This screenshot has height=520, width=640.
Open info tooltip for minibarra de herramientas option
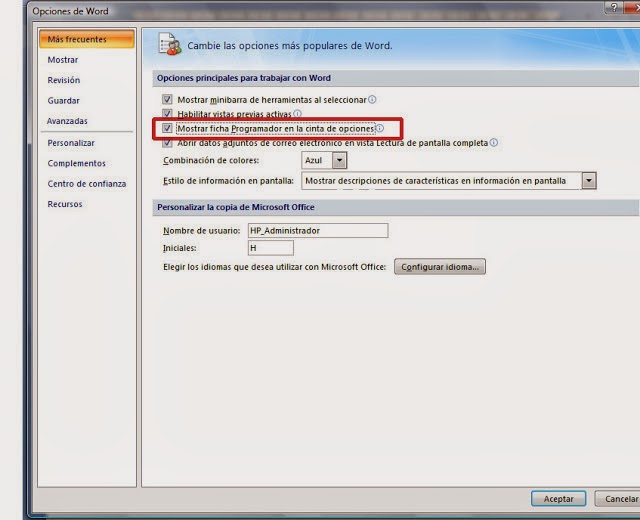coord(372,100)
